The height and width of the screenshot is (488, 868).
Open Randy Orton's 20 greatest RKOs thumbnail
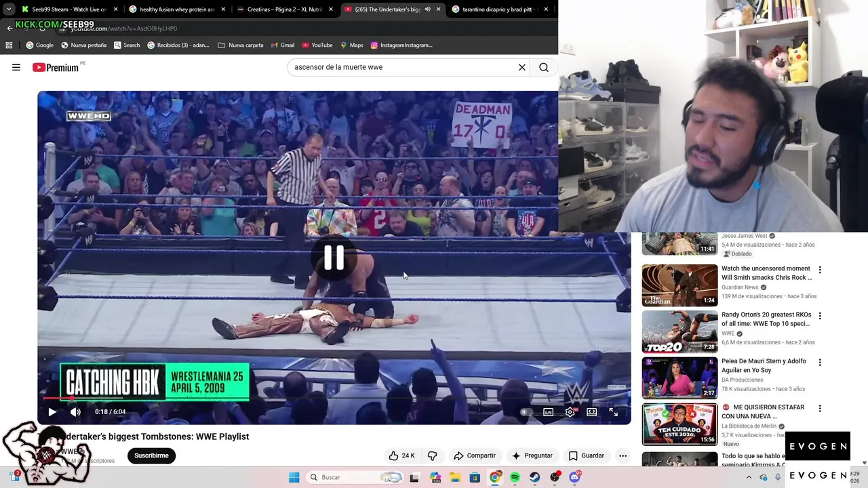679,332
